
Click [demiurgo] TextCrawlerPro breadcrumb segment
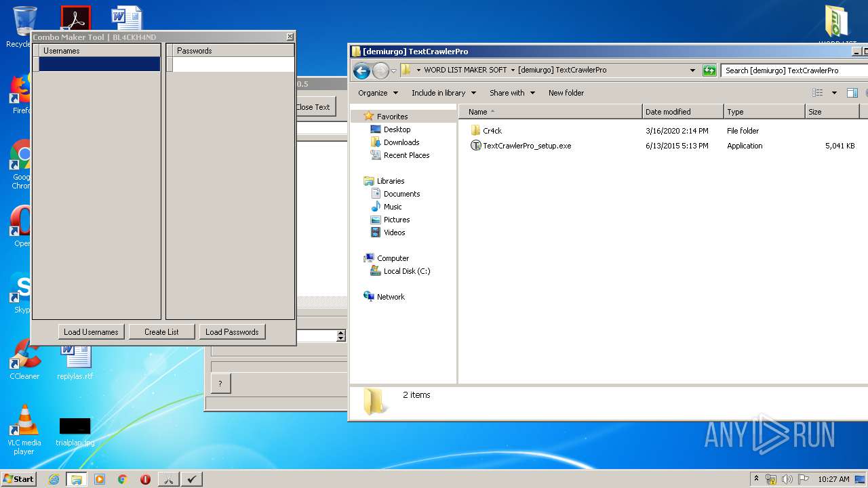point(562,70)
